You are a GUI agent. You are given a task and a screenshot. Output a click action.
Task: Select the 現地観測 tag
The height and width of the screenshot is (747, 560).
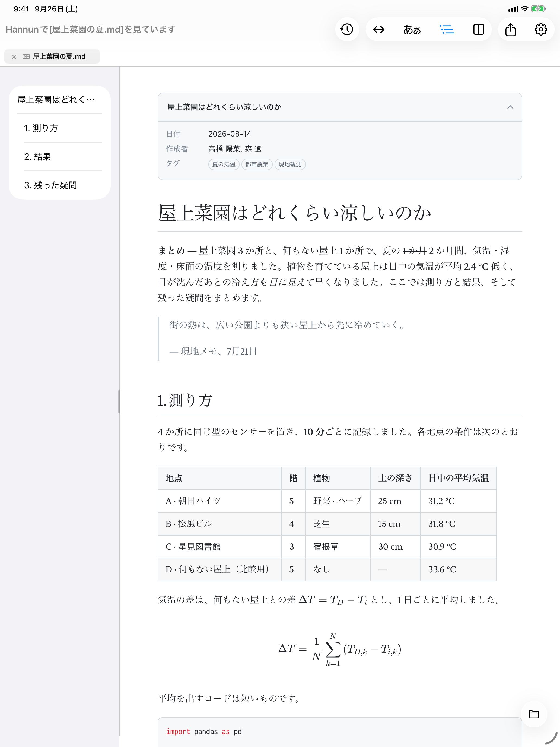[290, 164]
